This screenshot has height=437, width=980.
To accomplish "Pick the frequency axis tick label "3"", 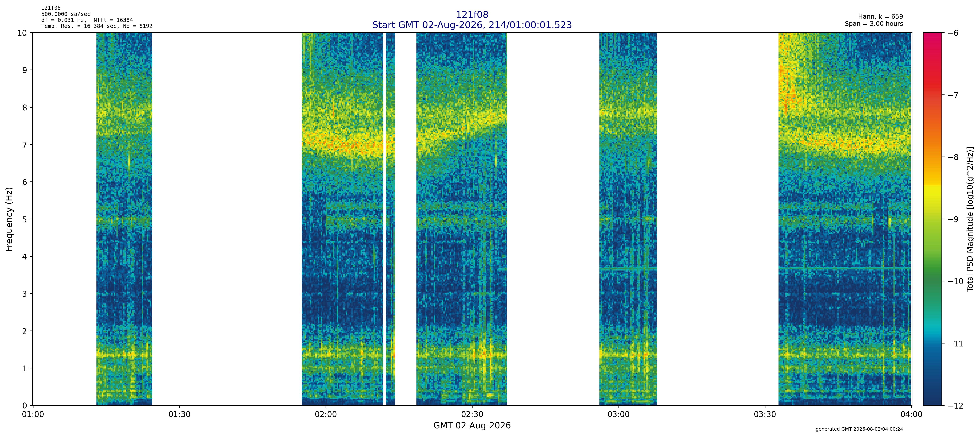I will coord(25,294).
